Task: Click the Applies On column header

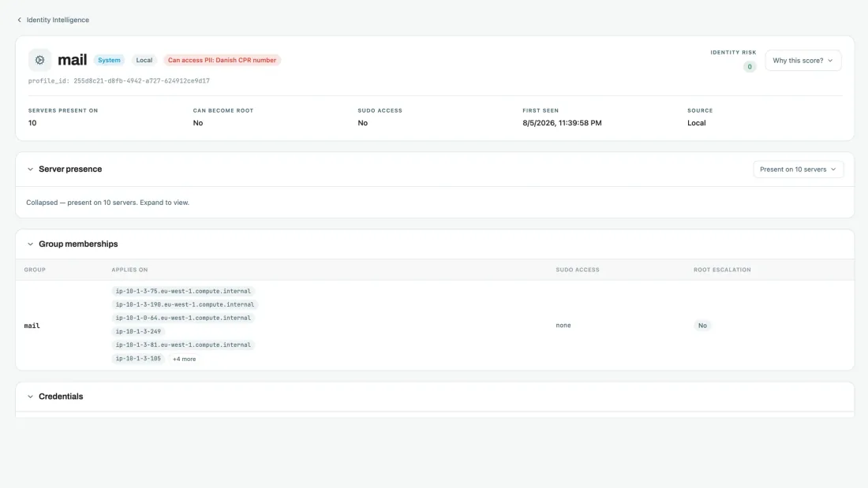Action: (129, 270)
